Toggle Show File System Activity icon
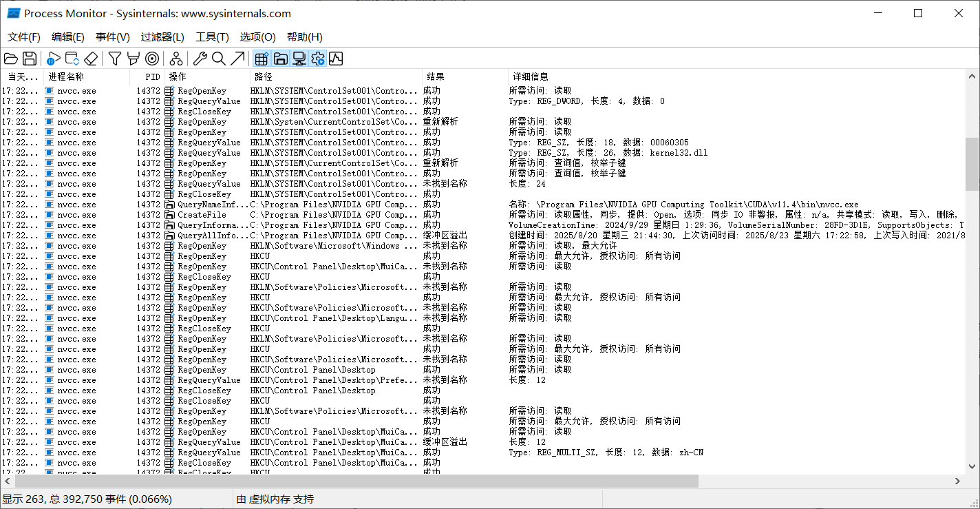The image size is (980, 509). [280, 59]
